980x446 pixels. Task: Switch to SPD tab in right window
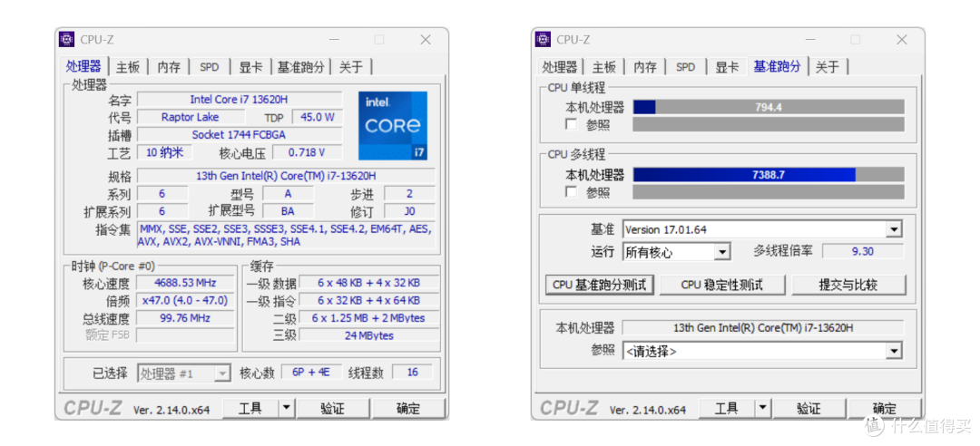686,67
